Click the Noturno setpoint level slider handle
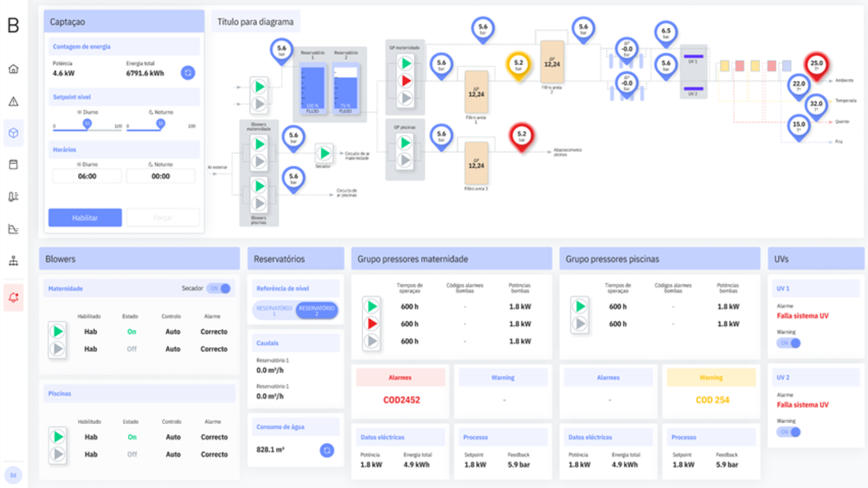868x488 pixels. click(160, 123)
